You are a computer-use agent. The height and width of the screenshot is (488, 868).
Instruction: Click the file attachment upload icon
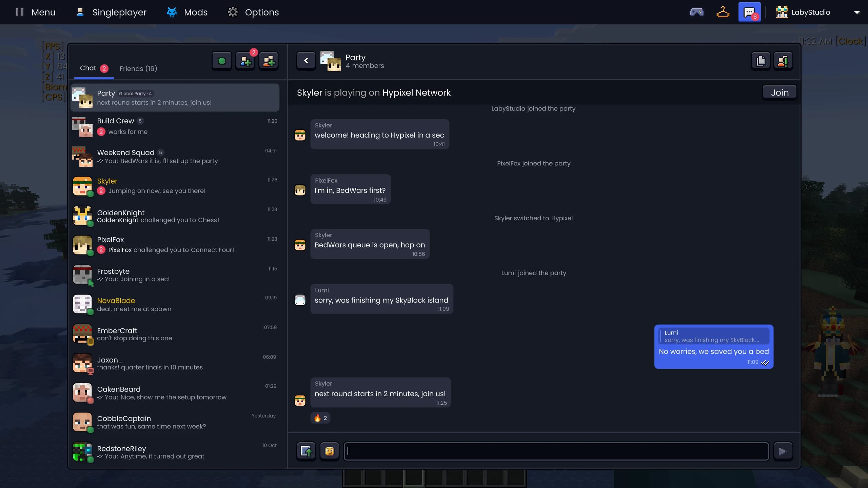pos(306,451)
